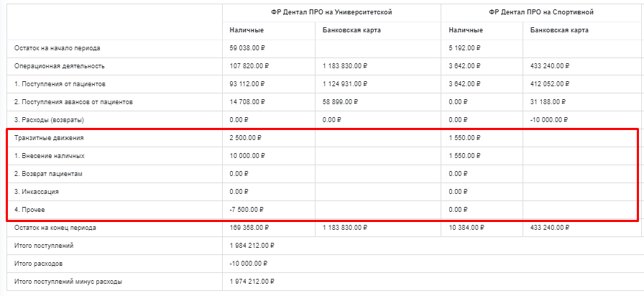Select 1 550.00 ₽ in Внесение наличных row
The height and width of the screenshot is (296, 644).
[x=464, y=156]
